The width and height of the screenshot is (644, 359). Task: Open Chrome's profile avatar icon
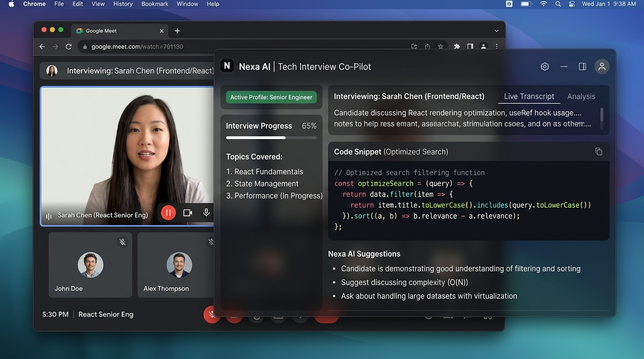tap(483, 47)
